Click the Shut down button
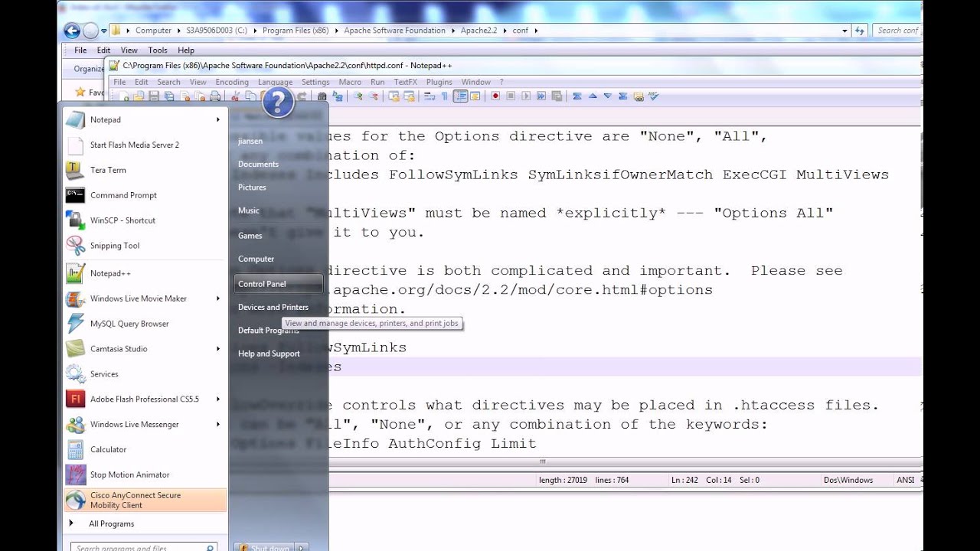 (x=264, y=548)
